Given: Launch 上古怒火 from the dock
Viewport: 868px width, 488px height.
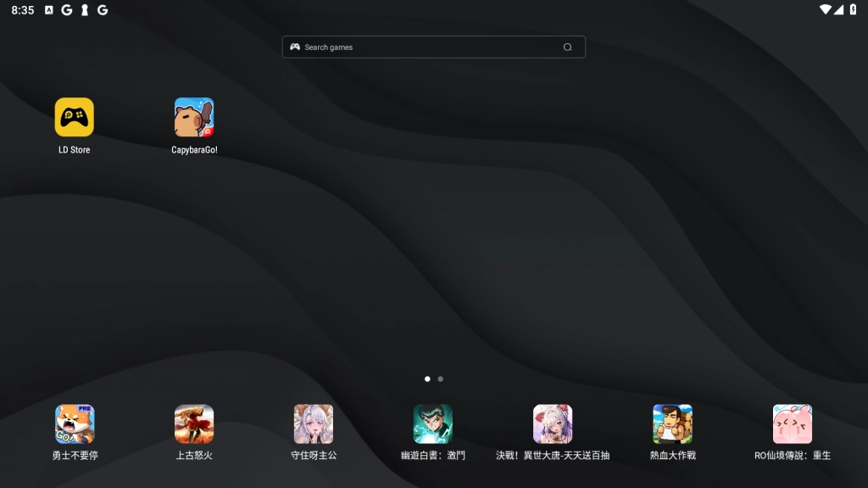Looking at the screenshot, I should click(194, 424).
